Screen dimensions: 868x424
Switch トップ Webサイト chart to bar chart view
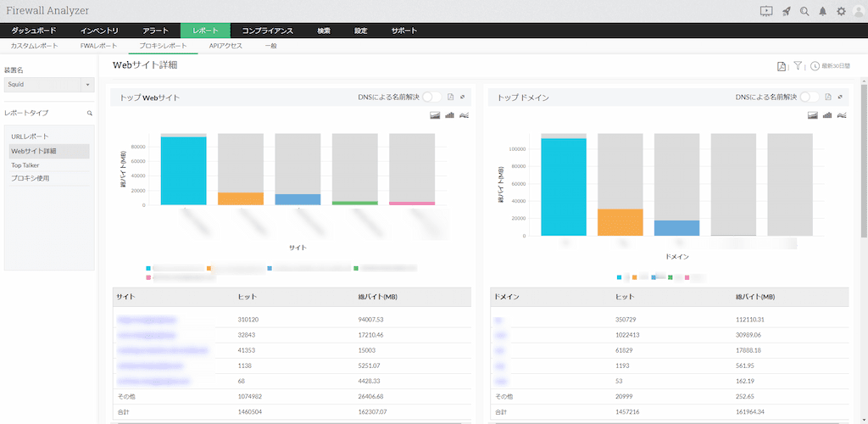[449, 114]
